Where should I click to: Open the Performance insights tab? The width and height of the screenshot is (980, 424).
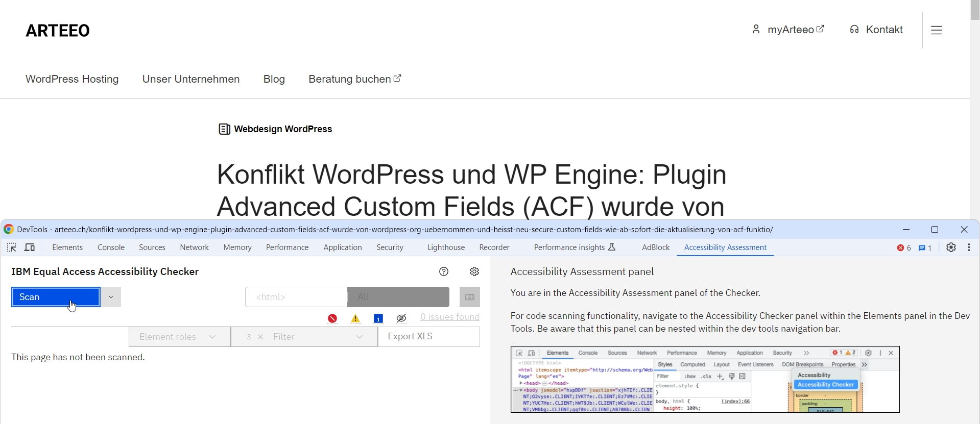click(x=575, y=247)
